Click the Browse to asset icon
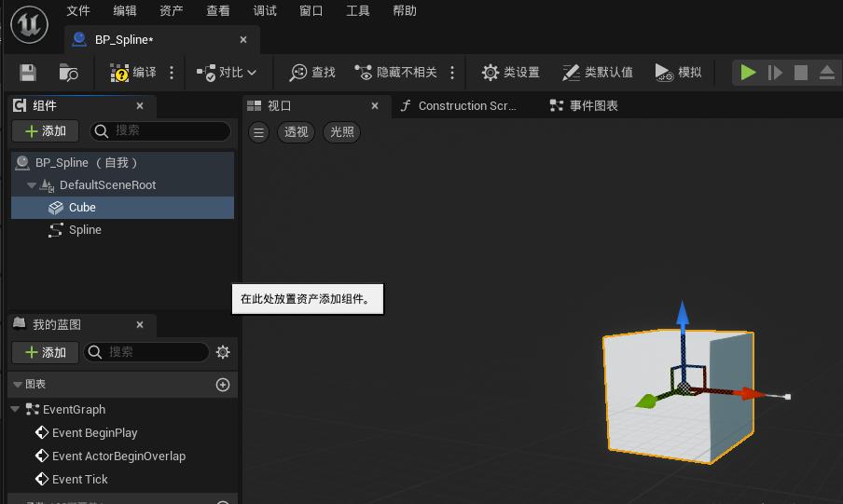The image size is (843, 504). pos(68,73)
